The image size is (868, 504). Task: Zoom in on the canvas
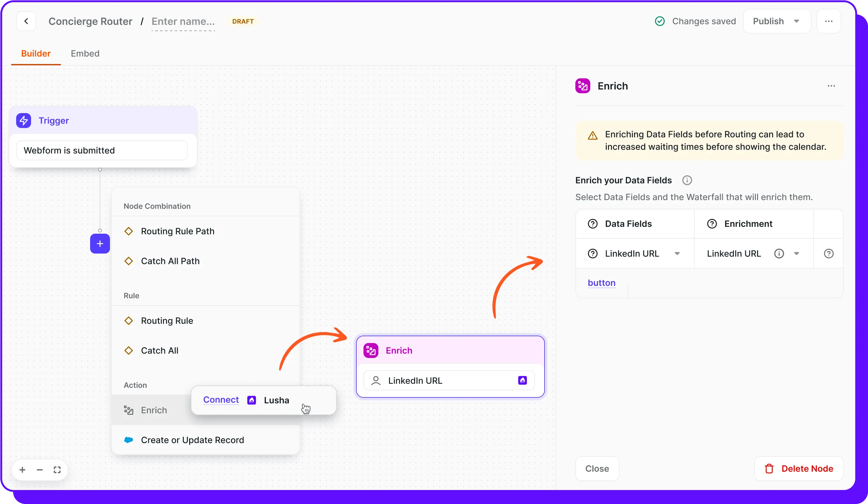point(22,470)
